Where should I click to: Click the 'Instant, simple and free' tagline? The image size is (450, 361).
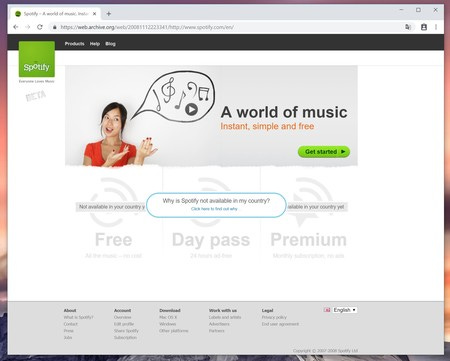[267, 126]
